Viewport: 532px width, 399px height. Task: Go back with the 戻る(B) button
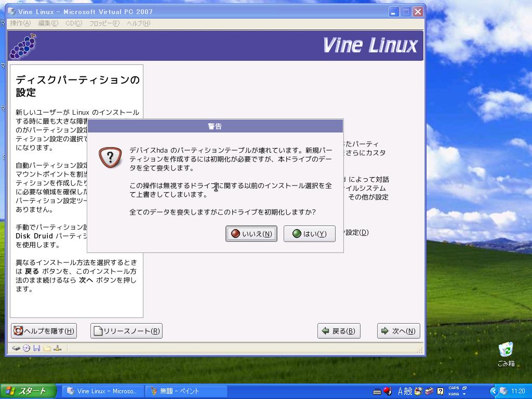click(x=339, y=331)
